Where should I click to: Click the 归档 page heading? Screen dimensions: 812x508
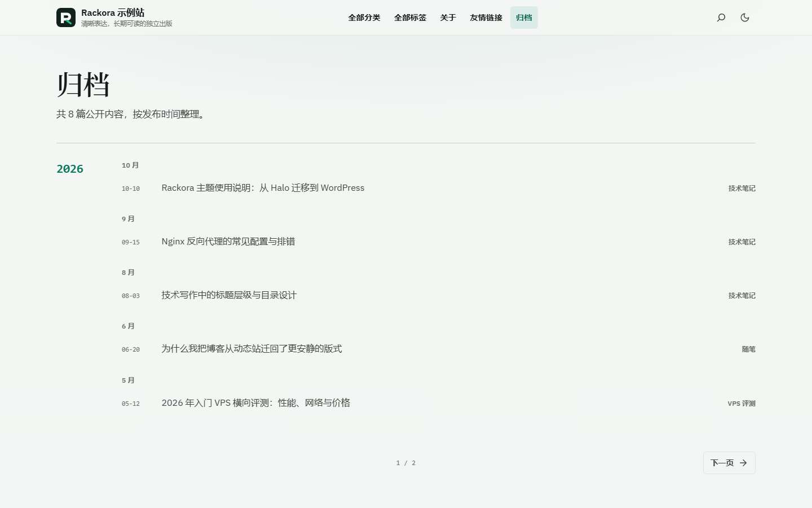point(83,85)
